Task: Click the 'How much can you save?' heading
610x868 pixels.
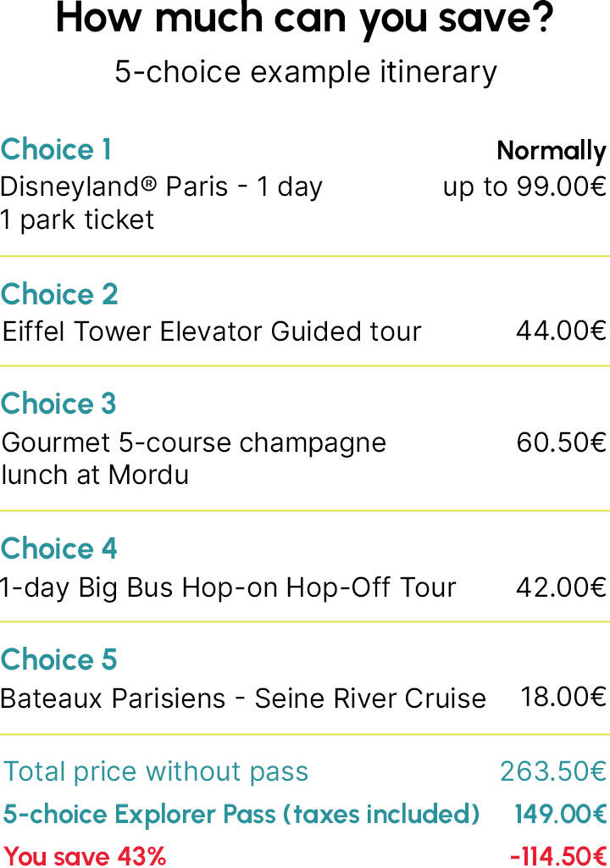Action: 304,19
